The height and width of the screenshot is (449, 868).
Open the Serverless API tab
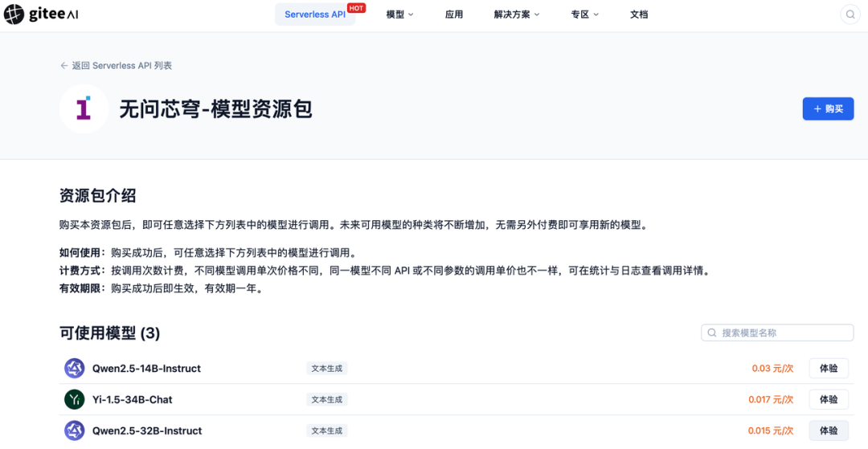coord(315,14)
